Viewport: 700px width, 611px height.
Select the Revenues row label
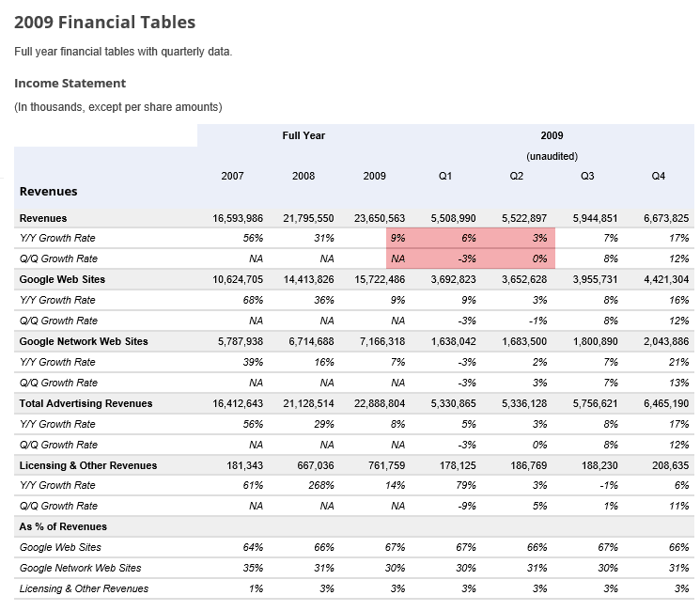(x=43, y=218)
